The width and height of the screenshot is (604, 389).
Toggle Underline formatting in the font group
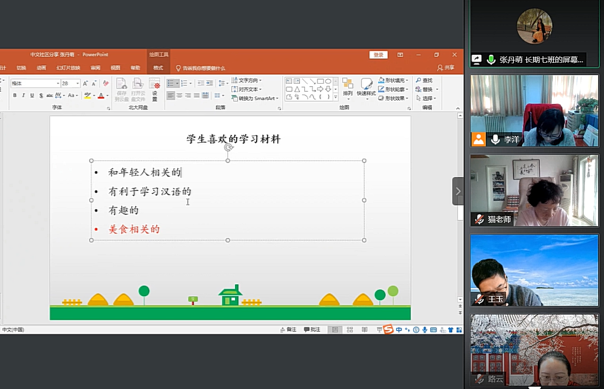(x=32, y=95)
